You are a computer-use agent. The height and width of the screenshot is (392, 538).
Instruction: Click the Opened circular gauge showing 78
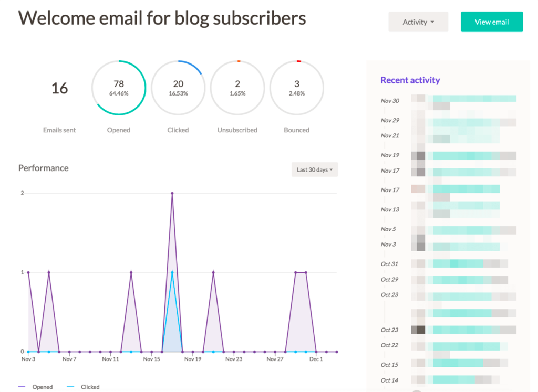click(119, 88)
